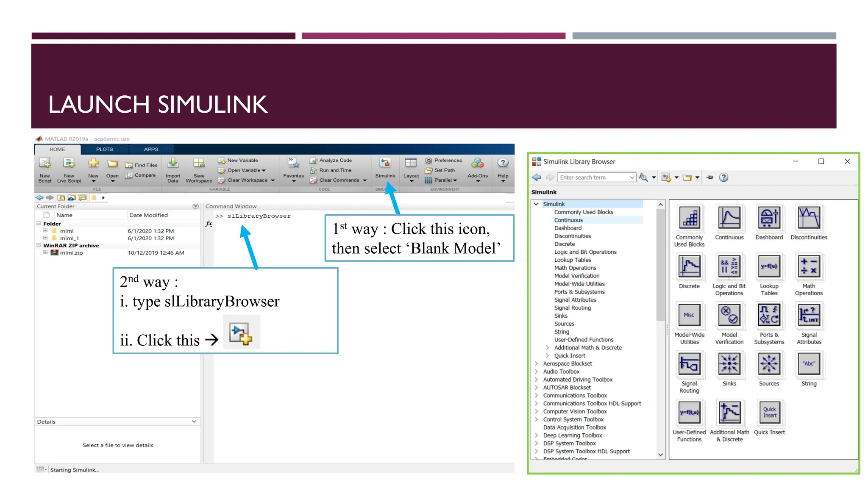The width and height of the screenshot is (868, 488).
Task: Open Model-Wide Utilities Misc icon
Action: click(x=689, y=315)
